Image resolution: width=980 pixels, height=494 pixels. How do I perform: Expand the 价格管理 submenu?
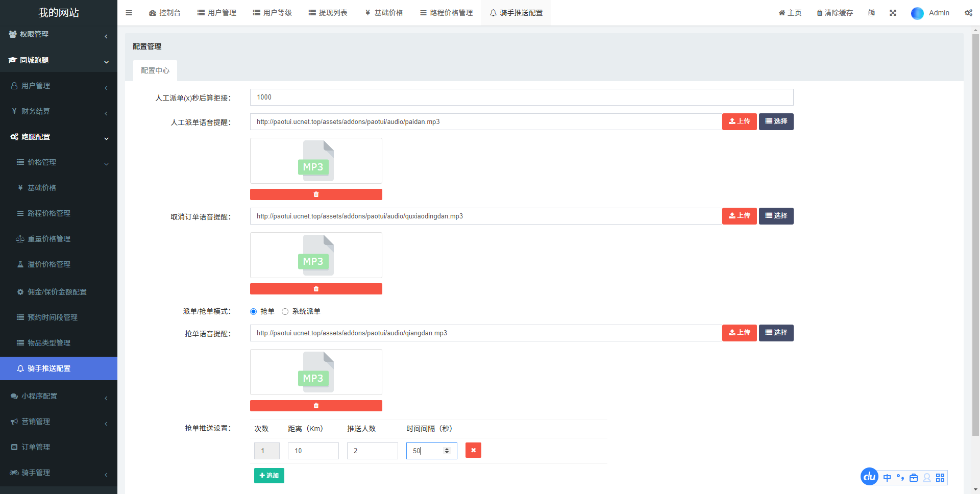point(61,162)
